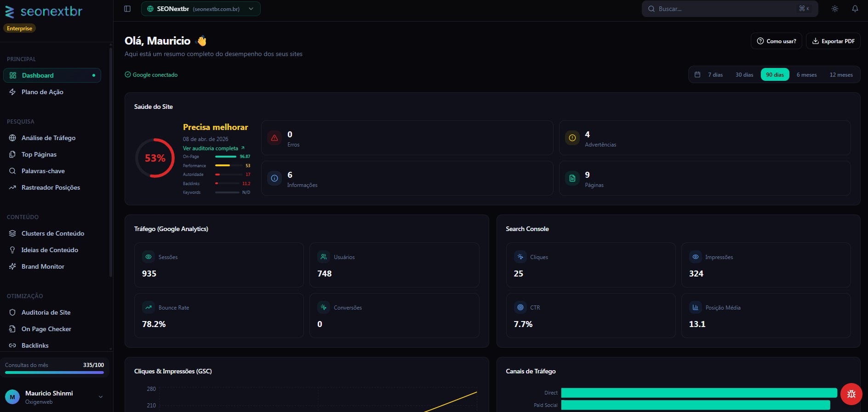Click the Consultas do mês progress bar
Image resolution: width=868 pixels, height=412 pixels.
(54, 372)
